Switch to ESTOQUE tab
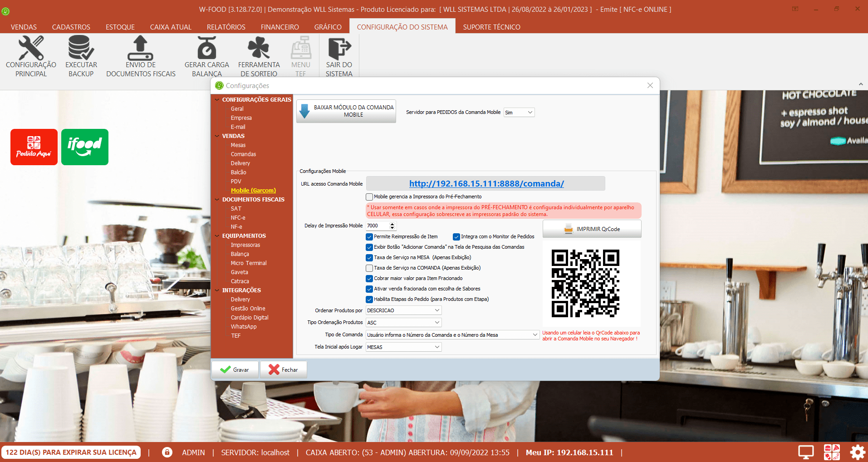Screen dimensions: 868x462 [120, 27]
